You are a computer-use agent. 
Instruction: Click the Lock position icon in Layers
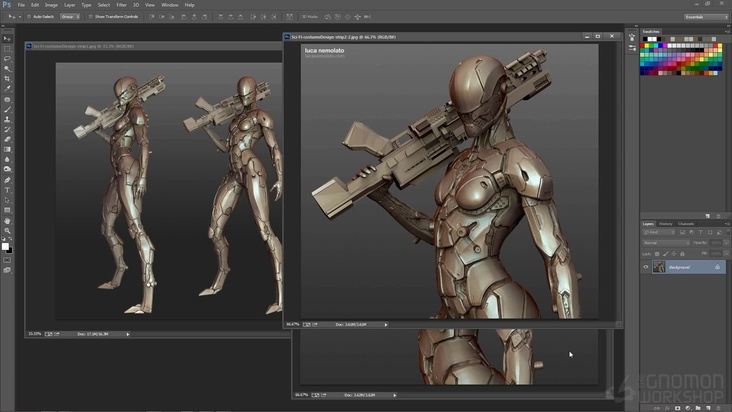point(674,254)
